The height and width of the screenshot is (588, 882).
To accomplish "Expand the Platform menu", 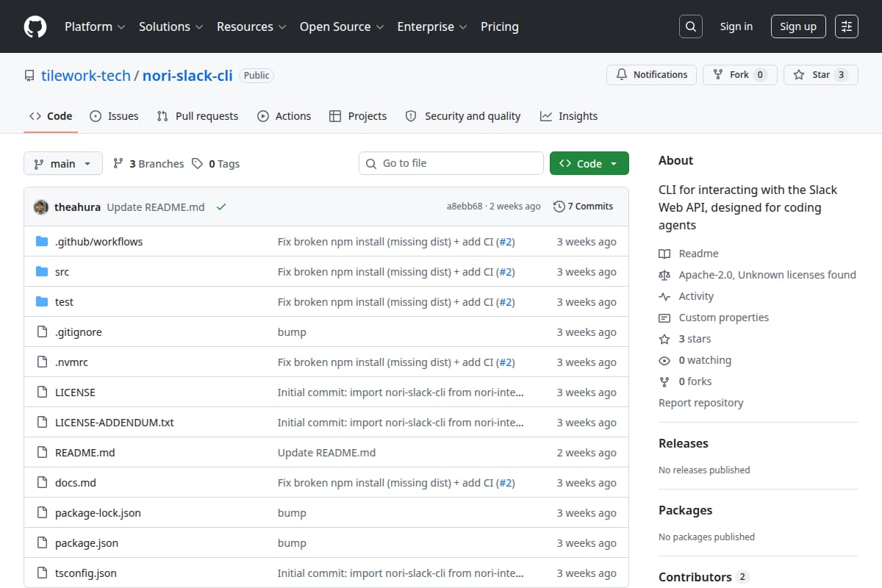I will click(x=94, y=26).
